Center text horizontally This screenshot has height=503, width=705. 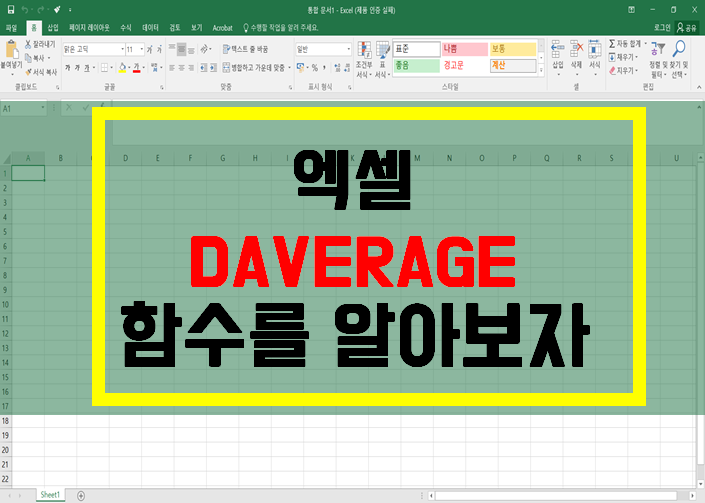pyautogui.click(x=181, y=68)
